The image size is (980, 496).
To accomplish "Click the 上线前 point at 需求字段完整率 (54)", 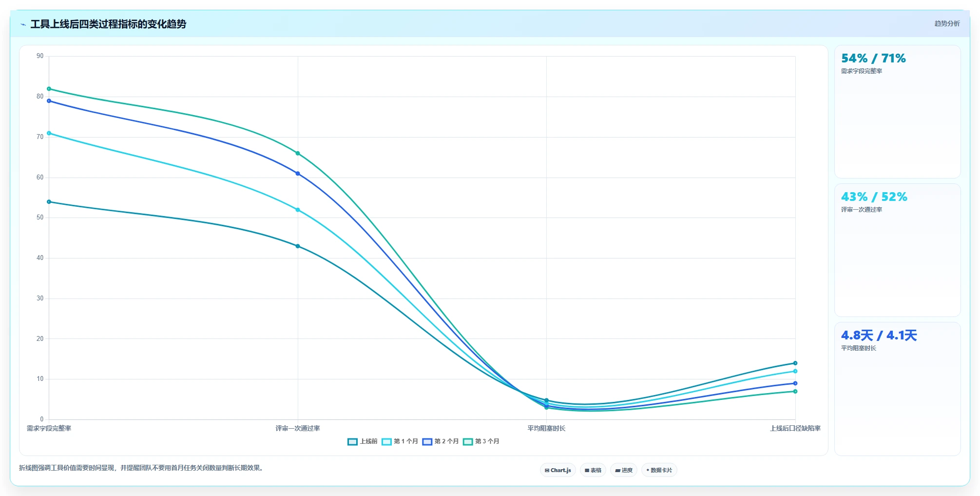I will 49,202.
